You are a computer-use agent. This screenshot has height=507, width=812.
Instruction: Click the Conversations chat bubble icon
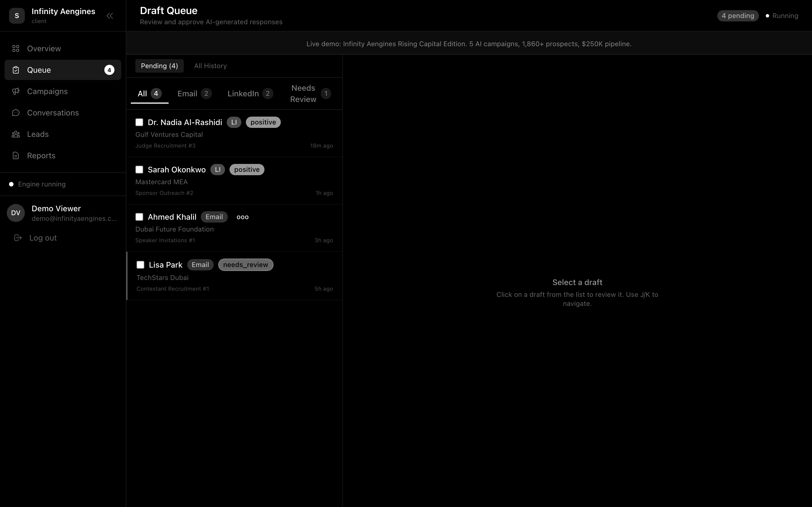16,113
